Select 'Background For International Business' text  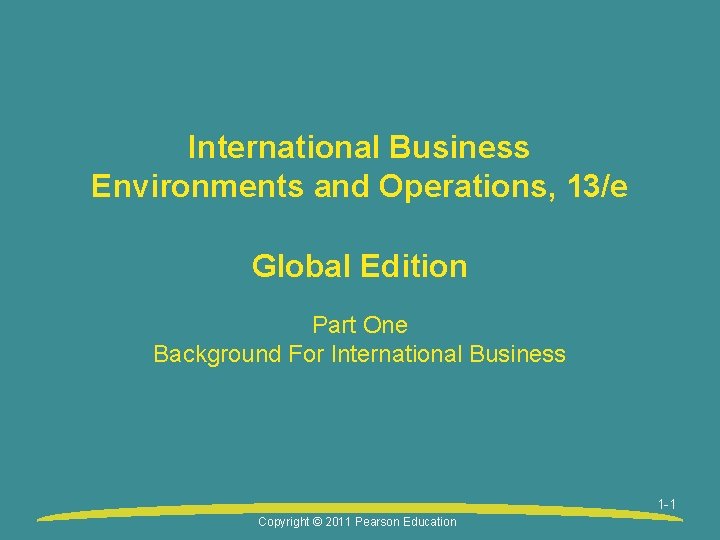pos(359,354)
